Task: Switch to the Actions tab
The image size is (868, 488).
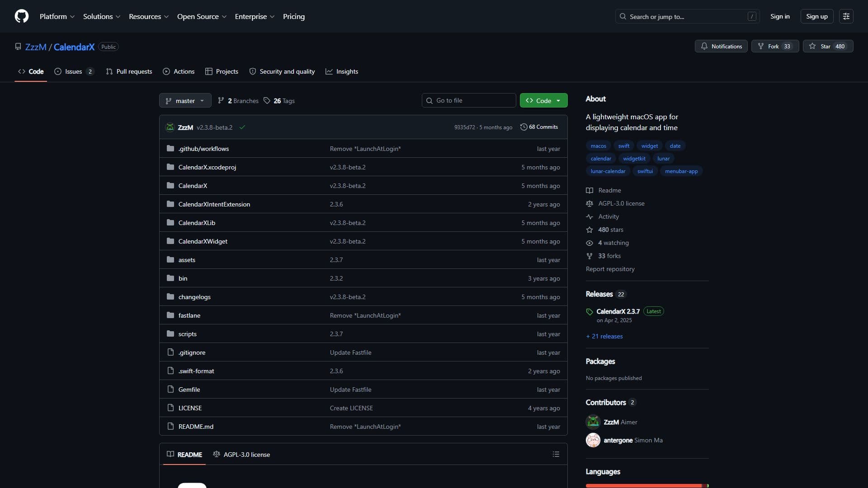Action: pyautogui.click(x=179, y=71)
